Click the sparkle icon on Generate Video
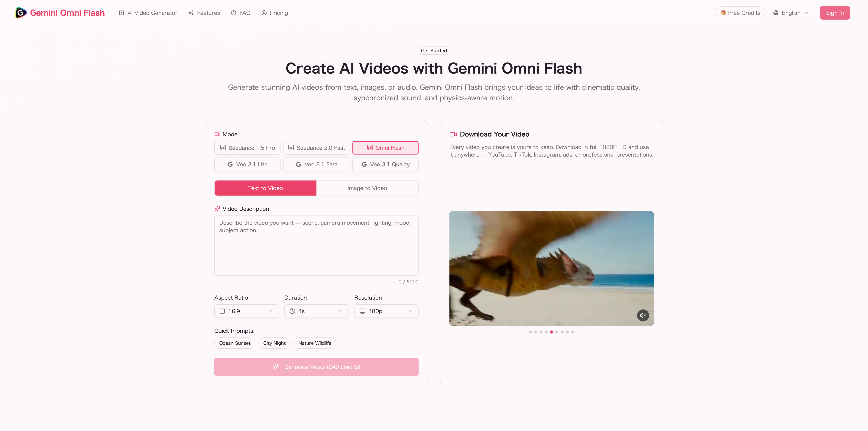 tap(276, 367)
